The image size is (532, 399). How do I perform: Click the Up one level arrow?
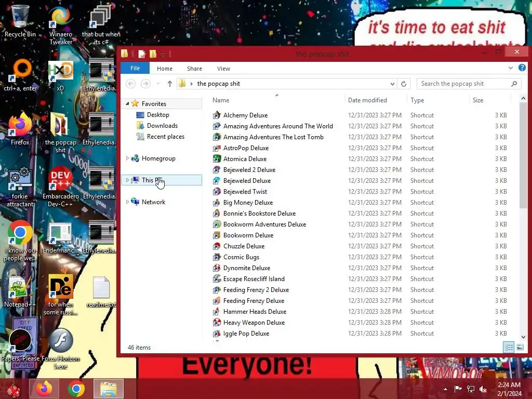click(170, 84)
